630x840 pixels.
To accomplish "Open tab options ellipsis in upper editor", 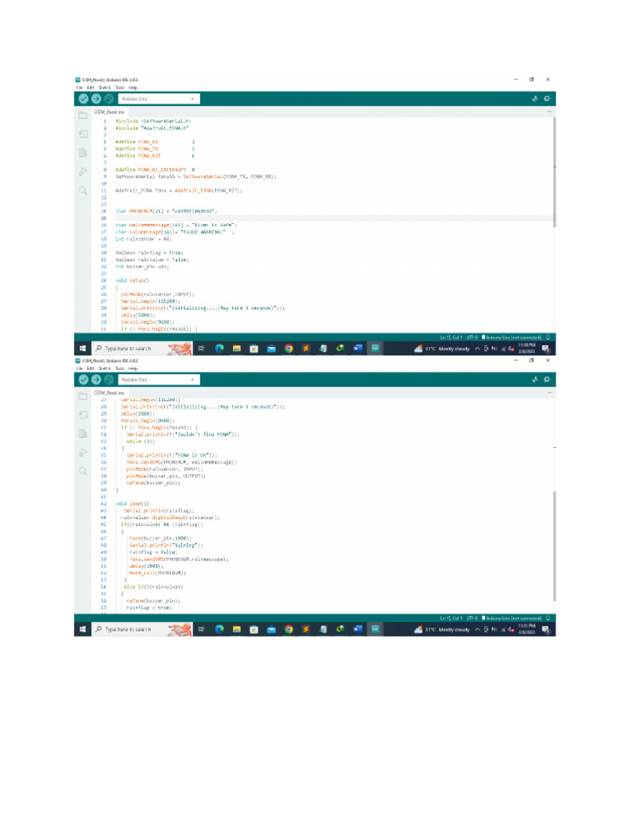I will pyautogui.click(x=549, y=111).
